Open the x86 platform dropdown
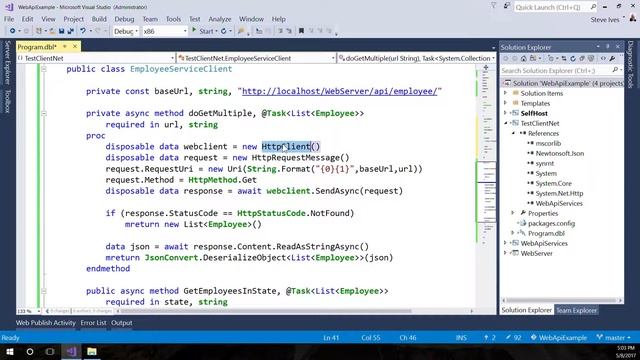 (x=164, y=31)
